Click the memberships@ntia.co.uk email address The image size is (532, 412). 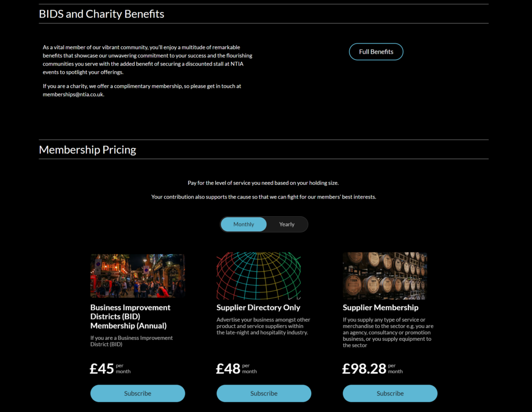pyautogui.click(x=73, y=95)
